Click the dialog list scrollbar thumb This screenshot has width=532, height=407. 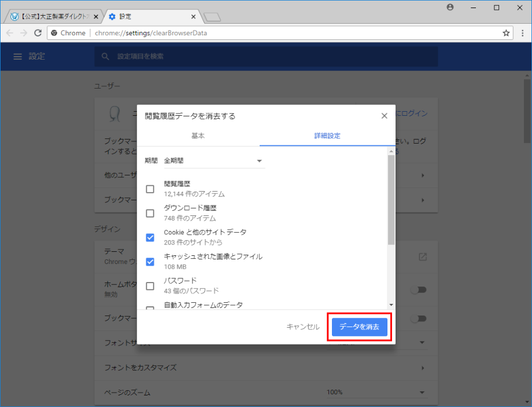391,200
